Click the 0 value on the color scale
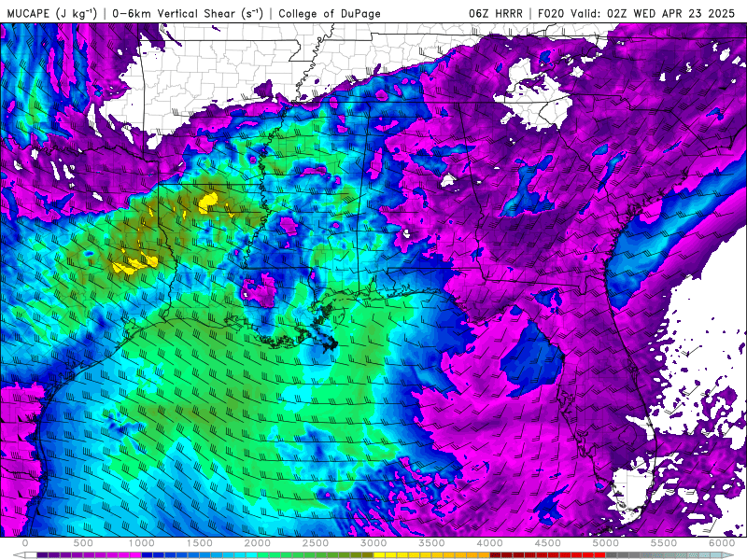 tap(25, 543)
